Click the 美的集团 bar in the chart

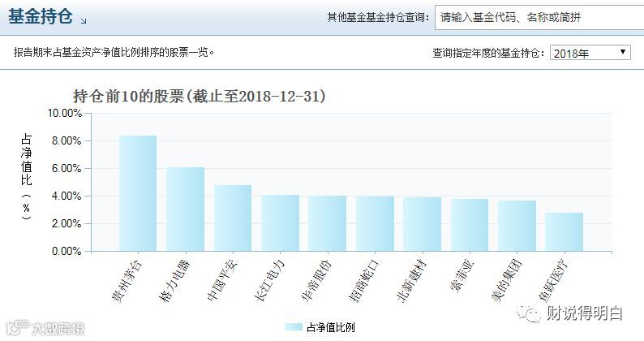click(517, 226)
